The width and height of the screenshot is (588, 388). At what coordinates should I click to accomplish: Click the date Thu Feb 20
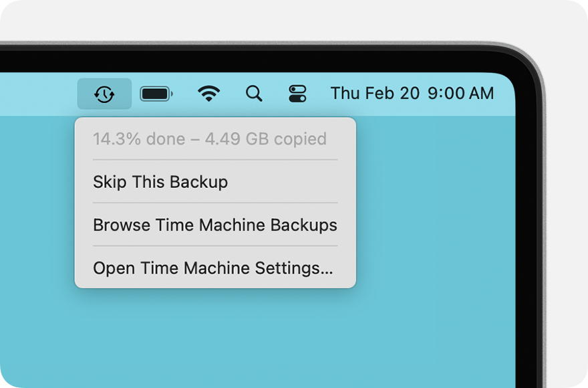[374, 94]
